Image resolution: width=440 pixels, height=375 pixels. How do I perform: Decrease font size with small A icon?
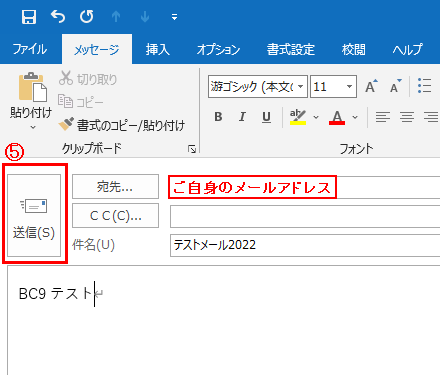point(396,86)
